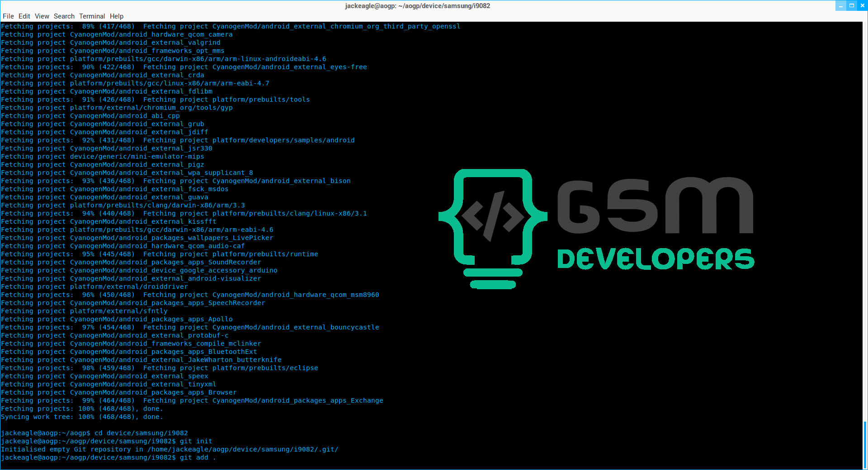Click the linux-x86/arm/arm-eabi-4.7 line
The image size is (868, 470).
[135, 84]
